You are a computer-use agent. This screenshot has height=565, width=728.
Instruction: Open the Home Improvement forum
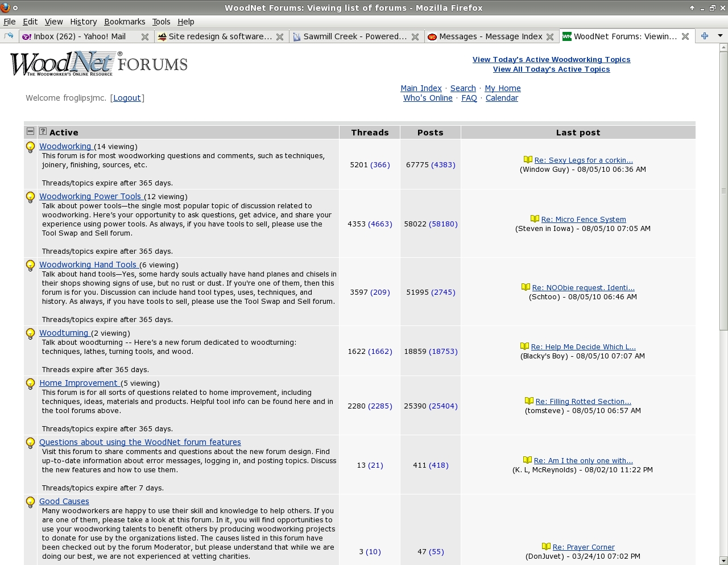(78, 383)
